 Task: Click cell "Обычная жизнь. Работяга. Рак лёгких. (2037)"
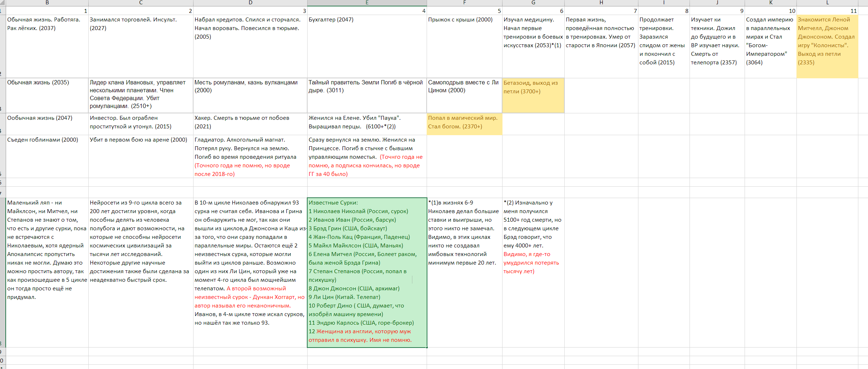(x=47, y=46)
